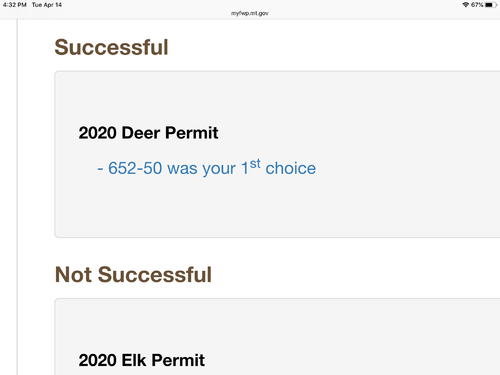Tap the Wi-Fi icon in status bar
Image resolution: width=500 pixels, height=375 pixels.
[x=466, y=5]
